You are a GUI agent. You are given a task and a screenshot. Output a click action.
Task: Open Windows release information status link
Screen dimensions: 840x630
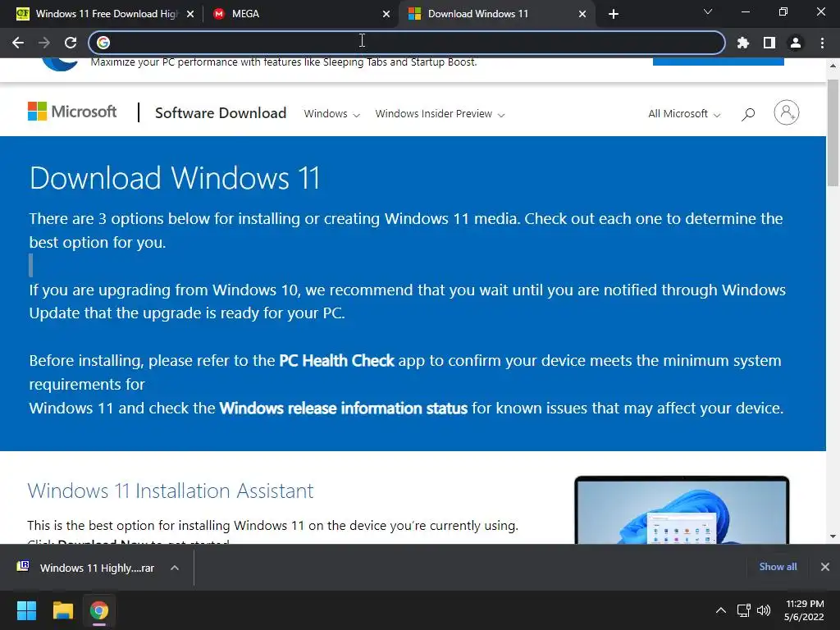(344, 409)
